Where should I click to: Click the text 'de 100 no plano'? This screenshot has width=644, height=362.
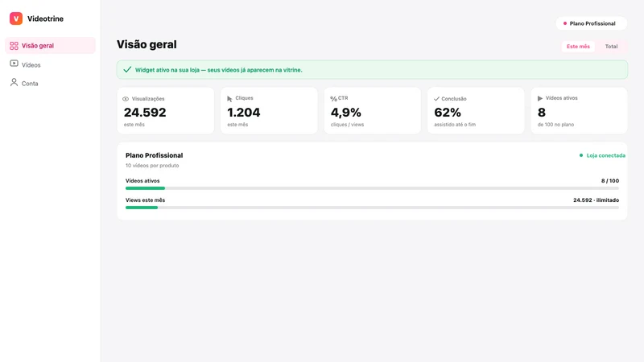click(x=555, y=125)
